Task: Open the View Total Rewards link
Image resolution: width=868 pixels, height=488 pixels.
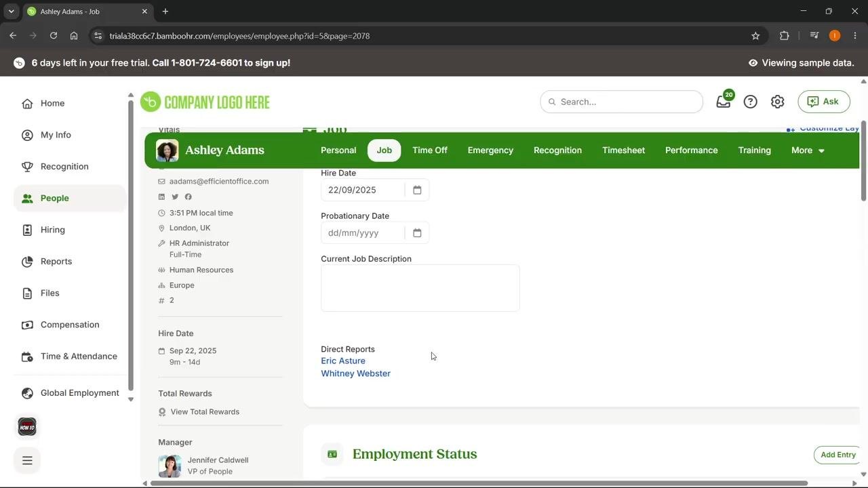Action: coord(205,412)
